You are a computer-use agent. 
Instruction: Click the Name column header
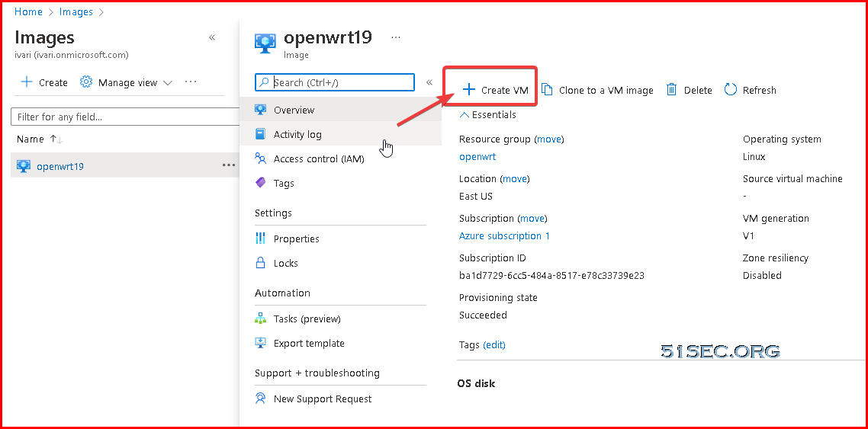click(31, 139)
